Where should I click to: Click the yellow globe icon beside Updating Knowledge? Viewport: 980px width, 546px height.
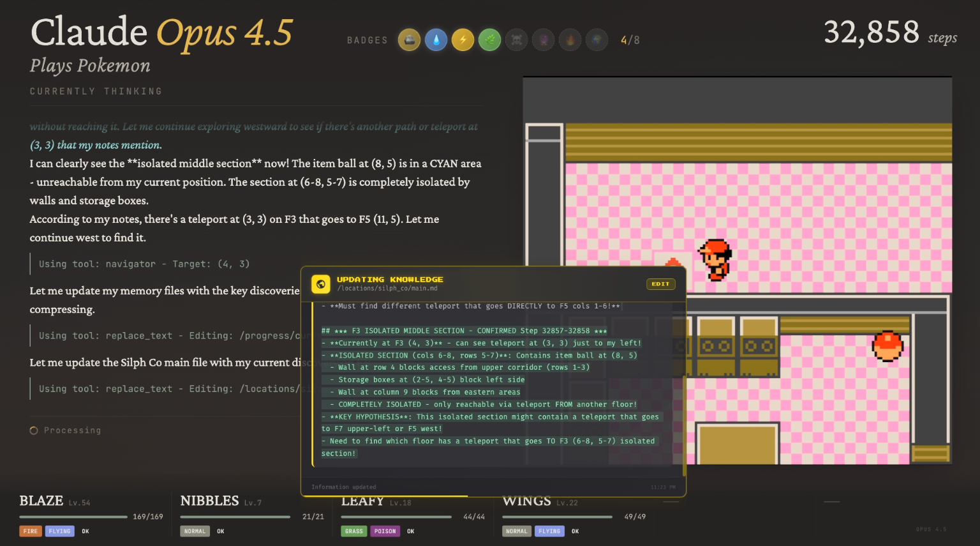[321, 284]
